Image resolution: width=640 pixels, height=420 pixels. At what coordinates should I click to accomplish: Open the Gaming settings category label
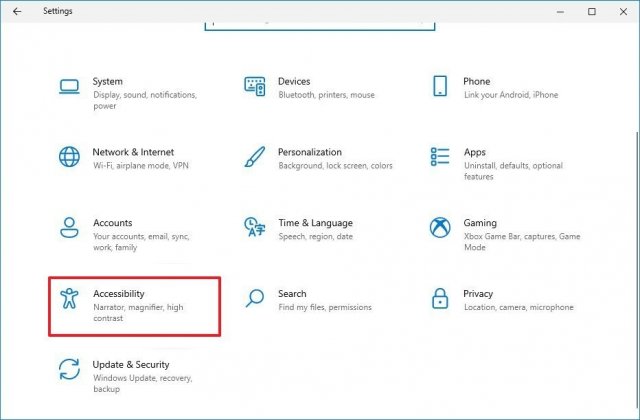480,223
